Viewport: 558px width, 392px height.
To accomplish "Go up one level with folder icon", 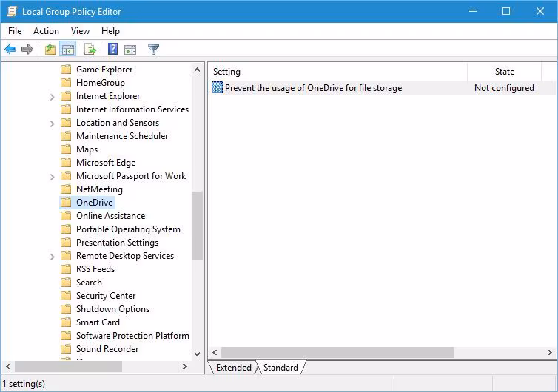I will (50, 49).
